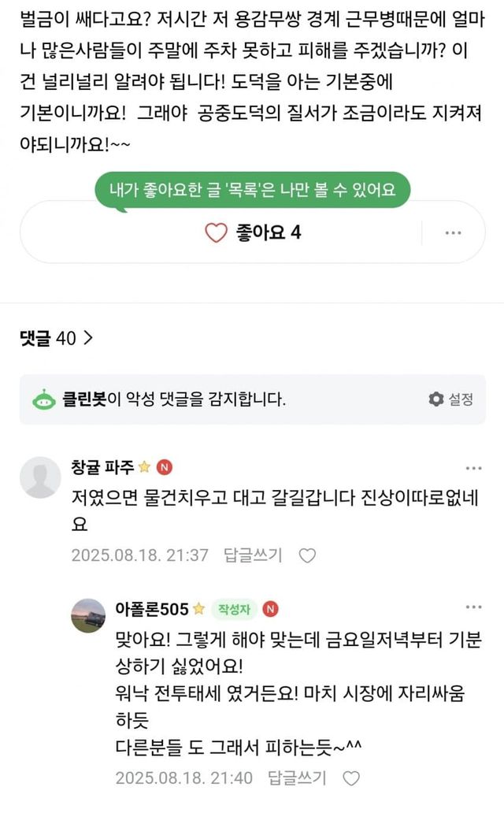Click the star icon next to 아폴론505
The width and height of the screenshot is (504, 813).
(198, 609)
